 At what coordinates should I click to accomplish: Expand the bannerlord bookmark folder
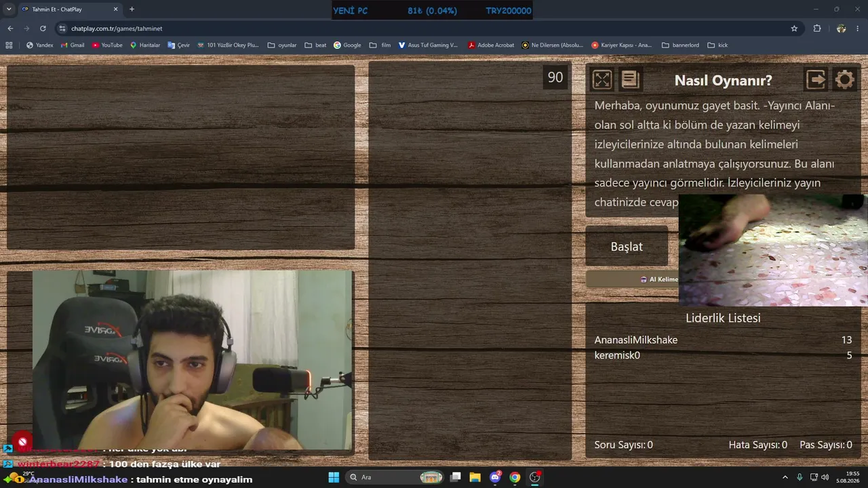(680, 45)
